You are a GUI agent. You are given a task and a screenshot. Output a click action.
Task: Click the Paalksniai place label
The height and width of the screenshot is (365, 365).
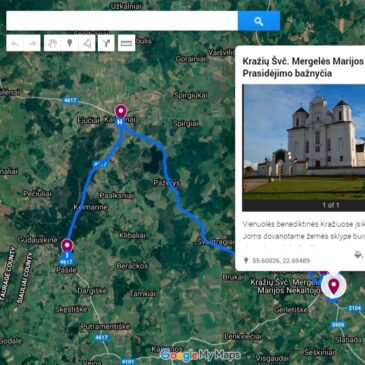117,195
